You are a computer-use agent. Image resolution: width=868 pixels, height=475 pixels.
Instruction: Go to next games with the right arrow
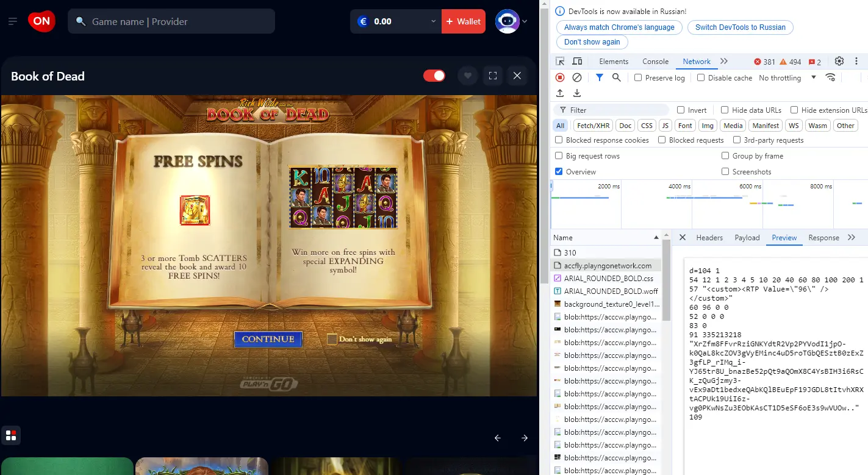click(525, 438)
